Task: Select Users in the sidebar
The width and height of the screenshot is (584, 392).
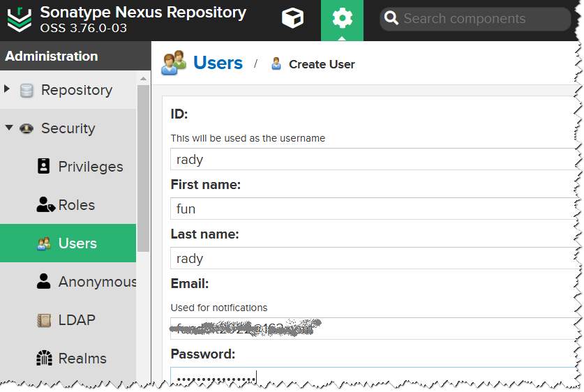Action: (68, 243)
